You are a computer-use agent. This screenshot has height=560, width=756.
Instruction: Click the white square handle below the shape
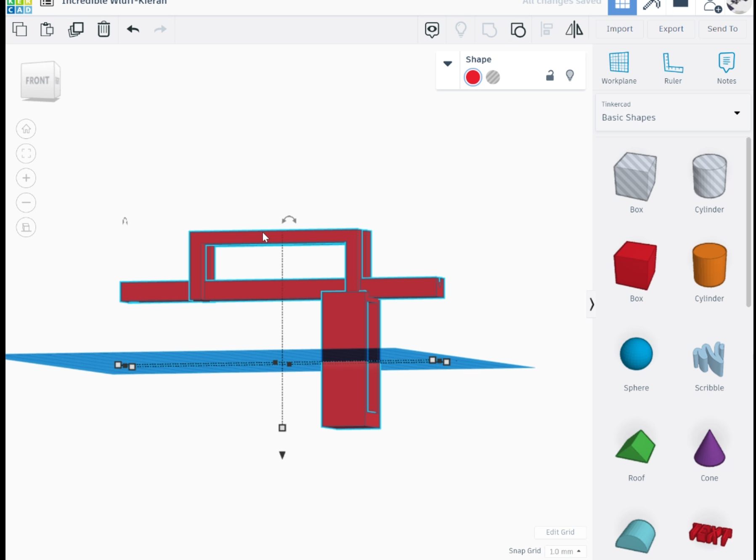click(282, 428)
